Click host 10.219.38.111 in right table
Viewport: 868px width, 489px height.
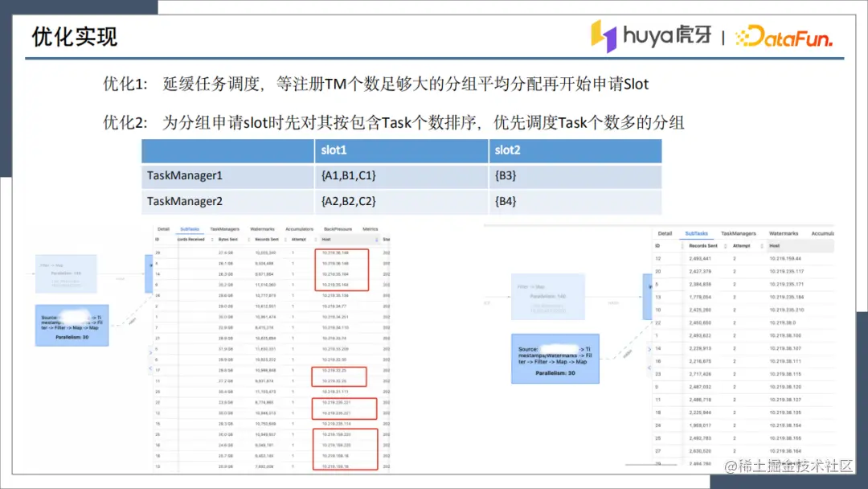785,361
